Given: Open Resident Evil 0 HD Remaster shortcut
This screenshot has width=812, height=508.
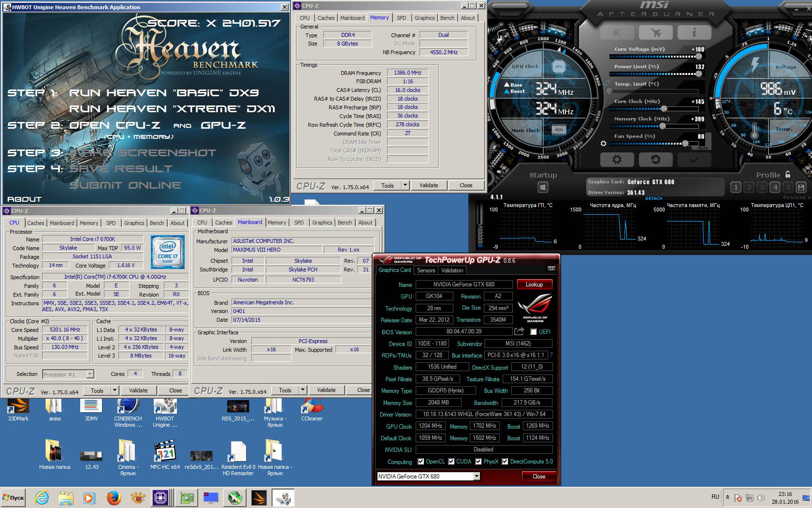Looking at the screenshot, I should tap(238, 458).
